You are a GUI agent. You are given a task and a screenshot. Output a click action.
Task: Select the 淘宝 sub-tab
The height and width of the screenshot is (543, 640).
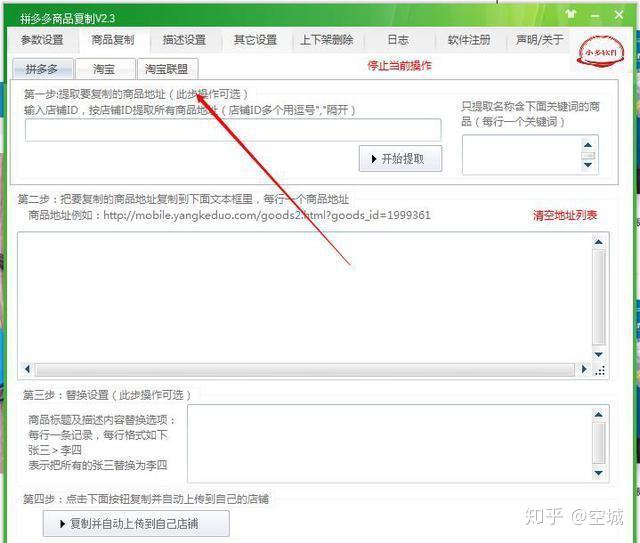(104, 69)
